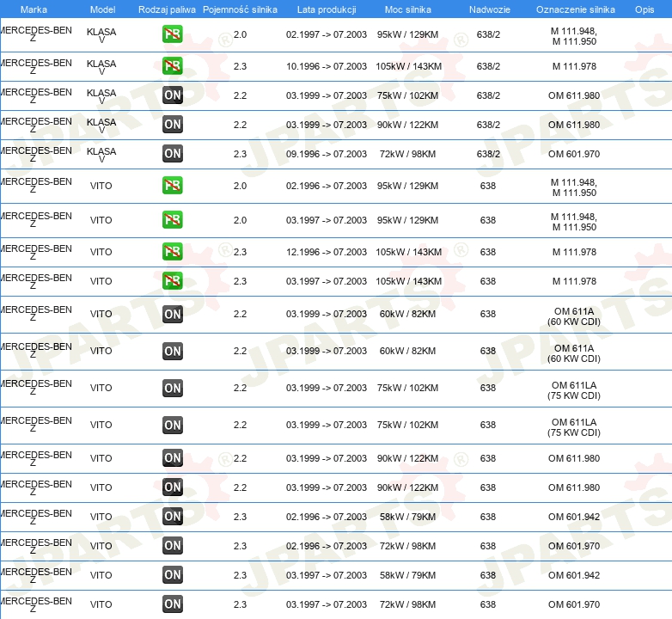Click '105kW / 143KM' in the KLASA V row
Image resolution: width=672 pixels, height=619 pixels.
pyautogui.click(x=408, y=66)
